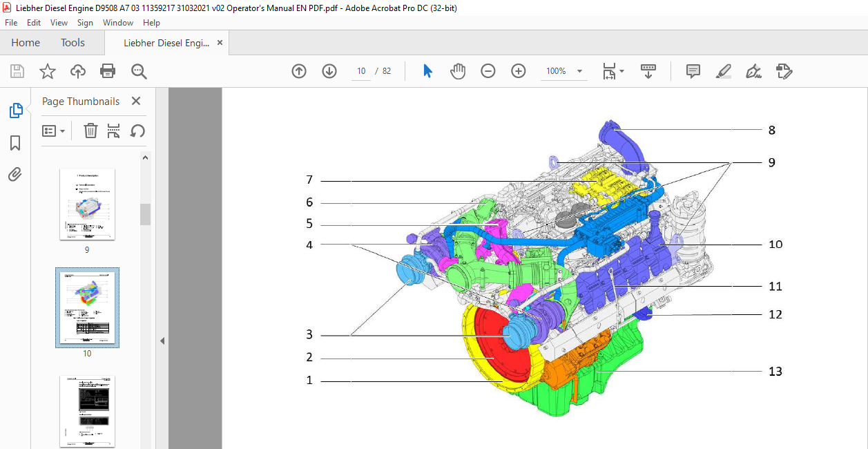Open the View menu
This screenshot has width=868, height=449.
click(x=59, y=23)
